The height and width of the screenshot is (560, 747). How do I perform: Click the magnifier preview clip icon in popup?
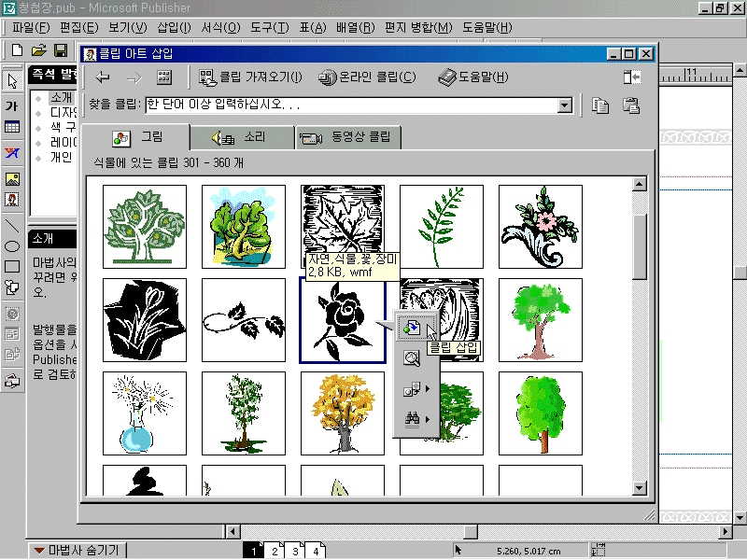point(412,358)
